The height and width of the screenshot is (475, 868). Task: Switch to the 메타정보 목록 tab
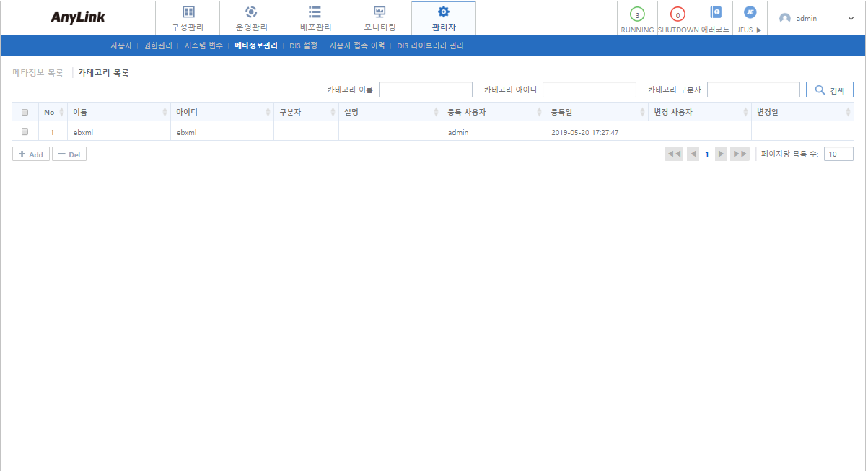(x=38, y=73)
